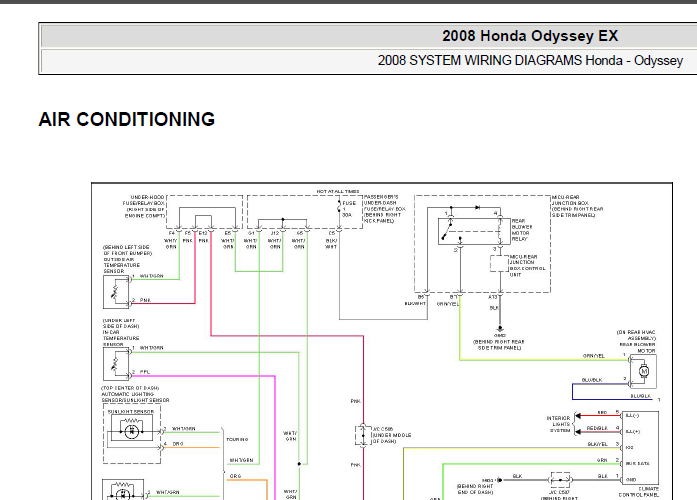This screenshot has height=500, width=697.
Task: Click the J/C C505 dashed connector box
Action: click(363, 436)
